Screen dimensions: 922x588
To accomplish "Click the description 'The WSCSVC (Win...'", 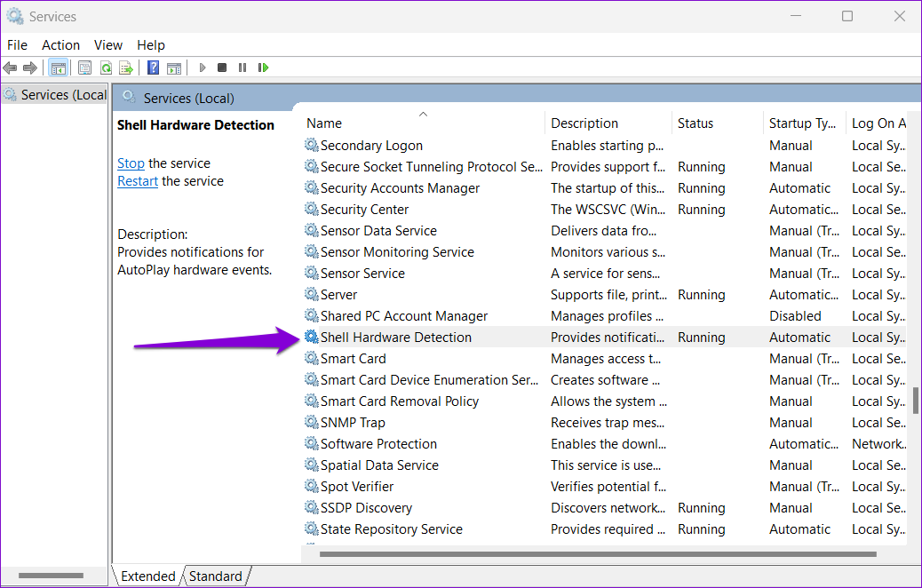I will [x=608, y=210].
